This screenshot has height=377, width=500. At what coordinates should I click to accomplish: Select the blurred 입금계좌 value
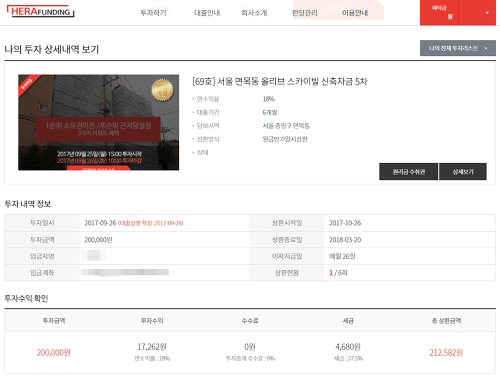pyautogui.click(x=125, y=272)
